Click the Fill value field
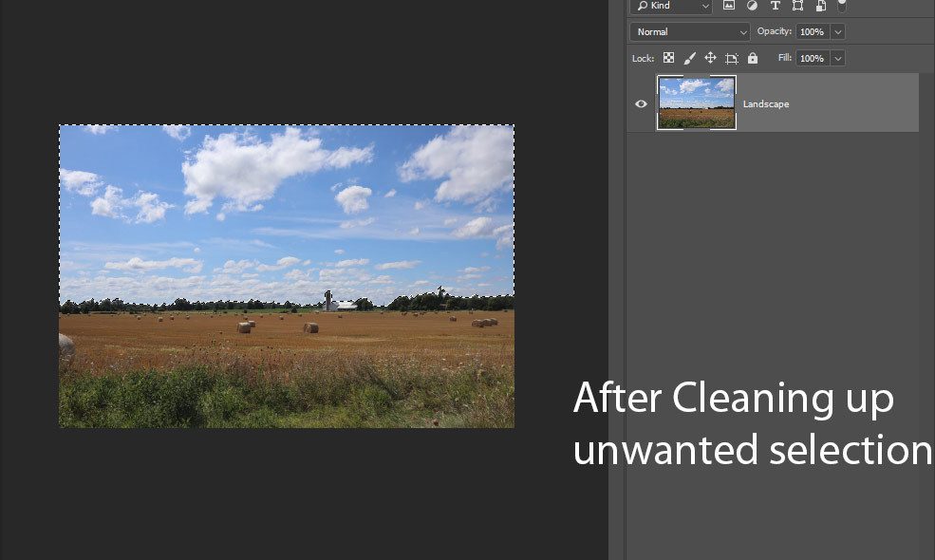 coord(812,58)
